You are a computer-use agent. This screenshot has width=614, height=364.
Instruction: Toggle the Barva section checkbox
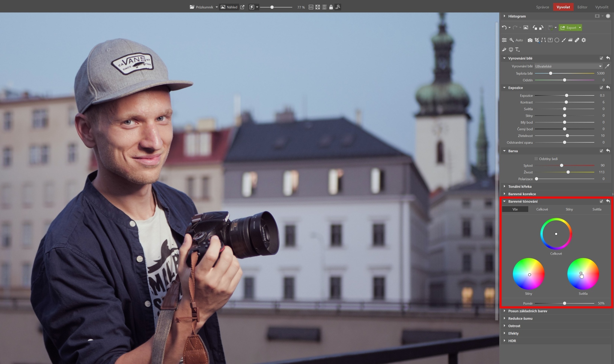pyautogui.click(x=601, y=151)
